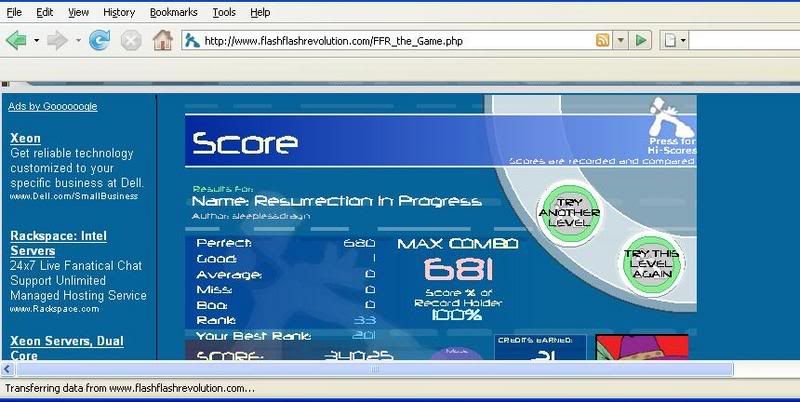Click the scrollbar left arrow
This screenshot has width=800, height=402.
(x=7, y=369)
